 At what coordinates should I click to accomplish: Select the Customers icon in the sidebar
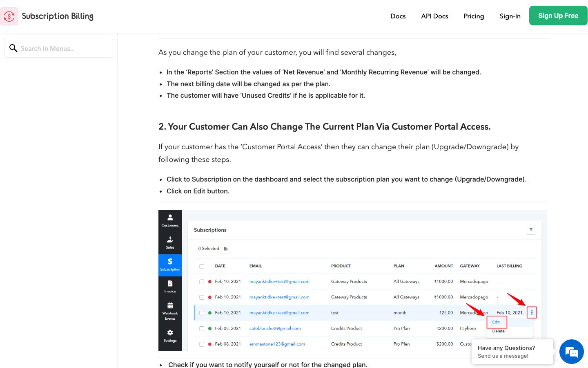point(170,220)
